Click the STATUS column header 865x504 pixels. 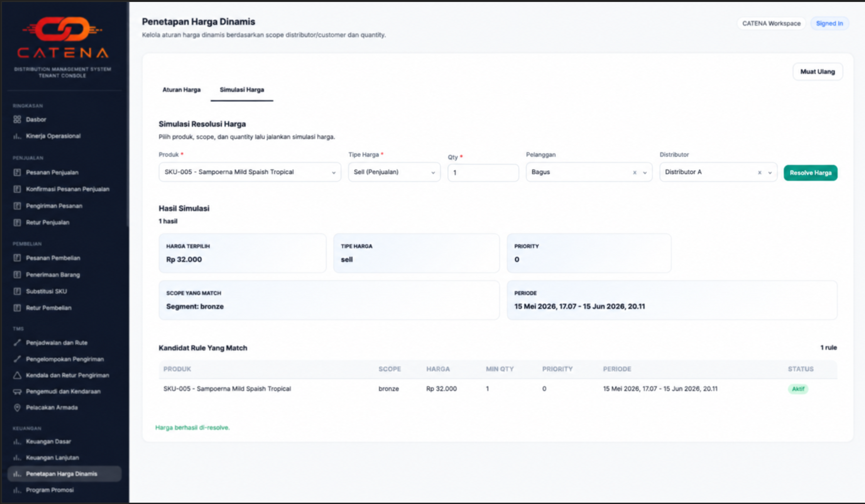pyautogui.click(x=801, y=369)
